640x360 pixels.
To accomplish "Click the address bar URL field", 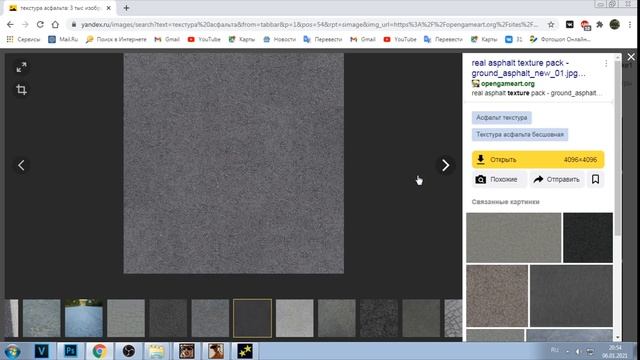I will 308,24.
